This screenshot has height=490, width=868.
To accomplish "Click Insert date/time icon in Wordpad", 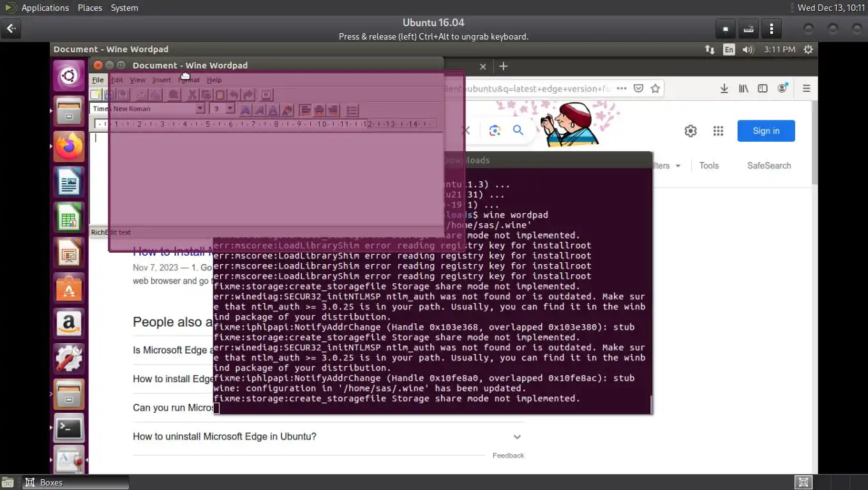I will click(x=267, y=94).
